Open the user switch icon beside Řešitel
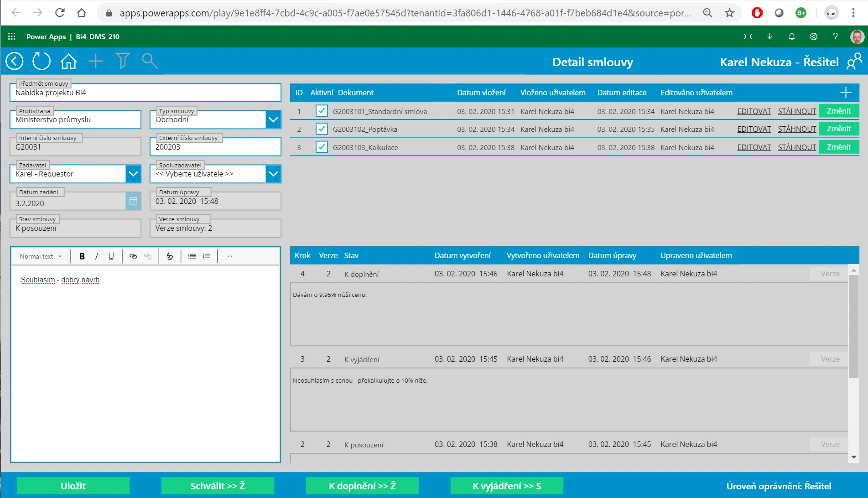 point(854,62)
